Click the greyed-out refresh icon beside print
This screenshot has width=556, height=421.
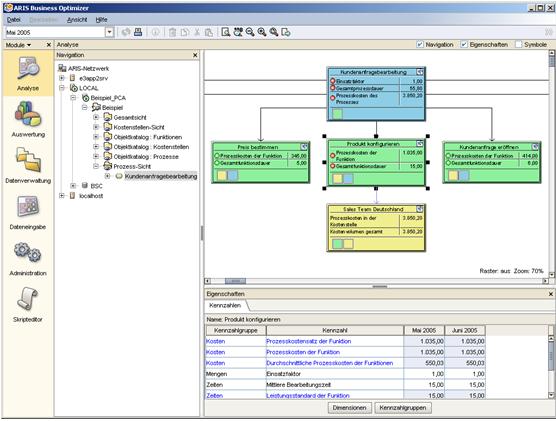126,32
